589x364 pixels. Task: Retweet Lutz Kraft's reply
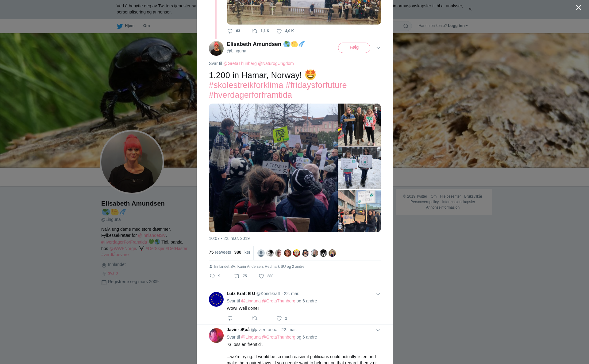pos(255,318)
